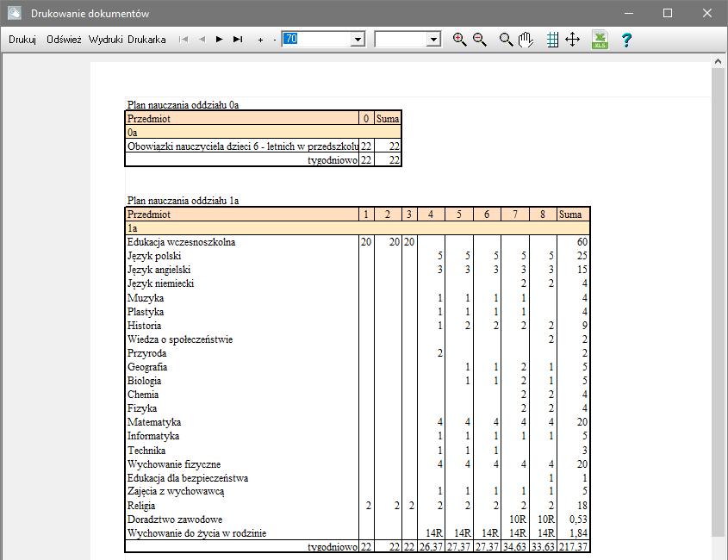The image size is (728, 560).
Task: Click the 'Wiedza o społeczeństwie' row label
Action: coord(180,339)
